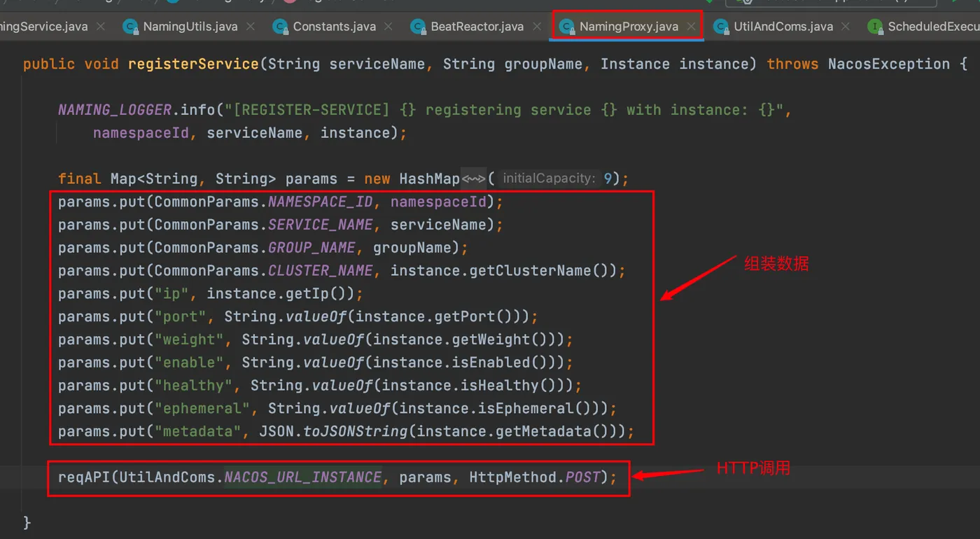Click the final keyword before Map

pyautogui.click(x=80, y=178)
